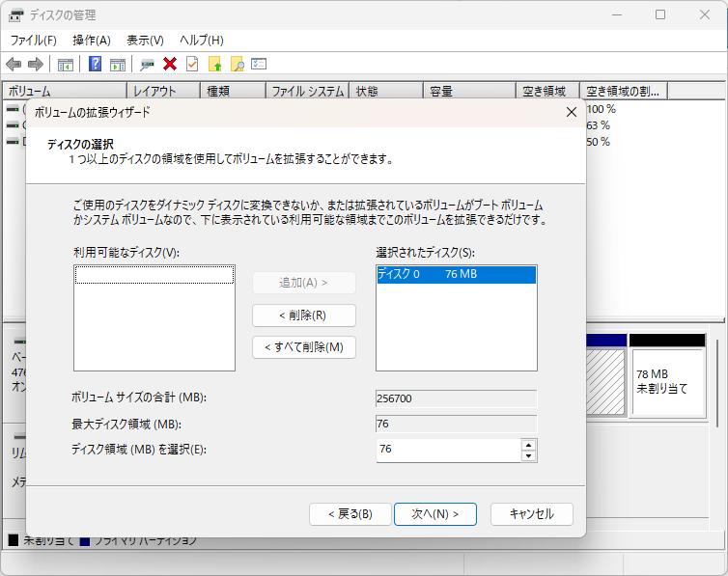Click the maximum disk space field showing 76
The image size is (728, 576).
[x=457, y=424]
